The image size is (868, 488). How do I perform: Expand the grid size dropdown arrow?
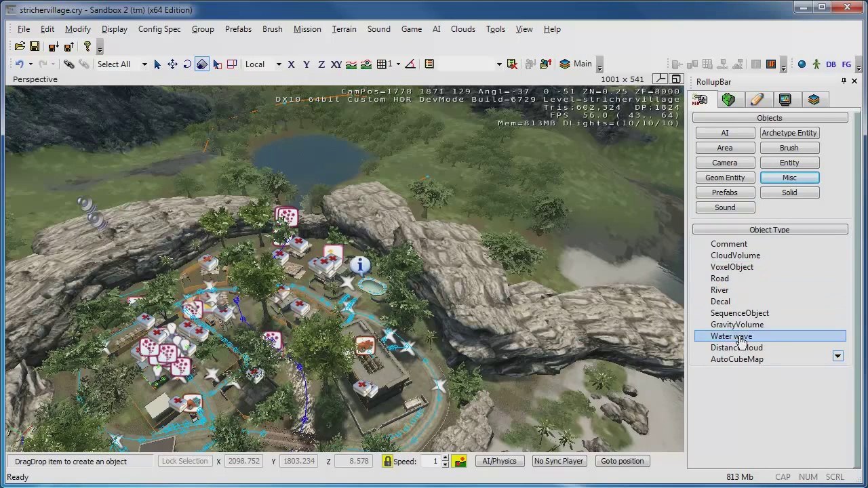[398, 64]
